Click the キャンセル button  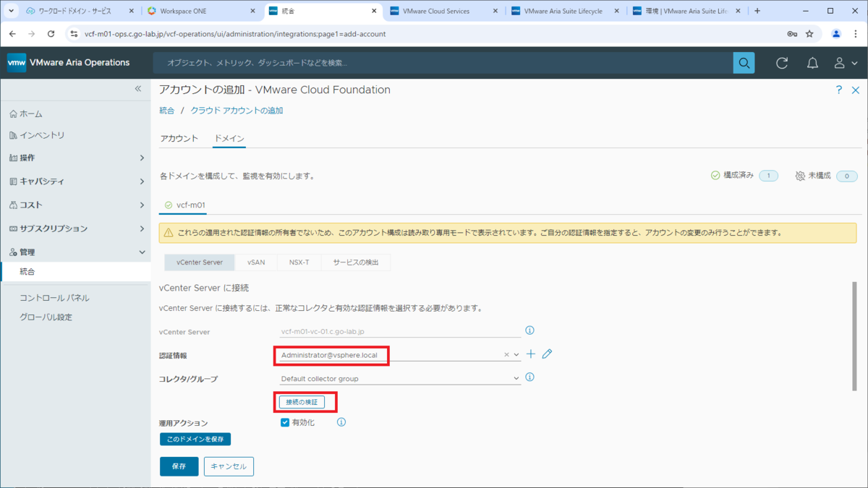click(x=229, y=466)
